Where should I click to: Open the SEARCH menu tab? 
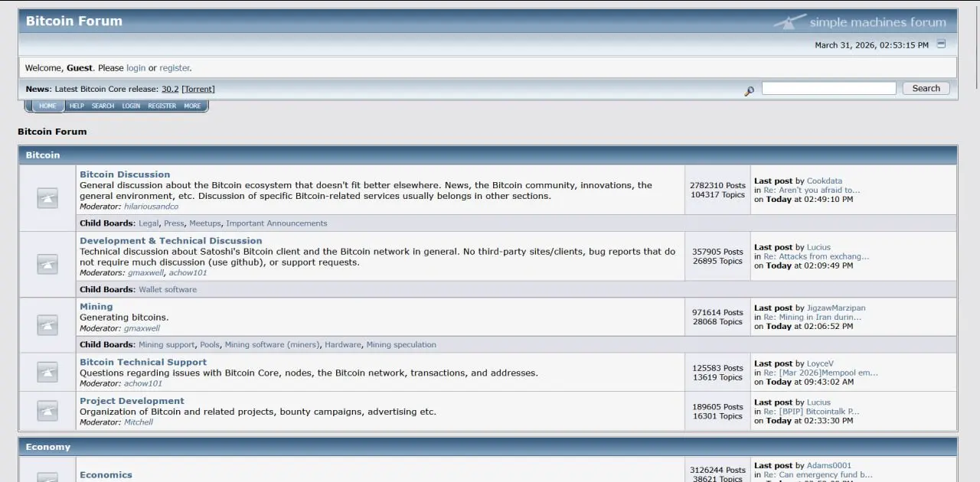[103, 106]
